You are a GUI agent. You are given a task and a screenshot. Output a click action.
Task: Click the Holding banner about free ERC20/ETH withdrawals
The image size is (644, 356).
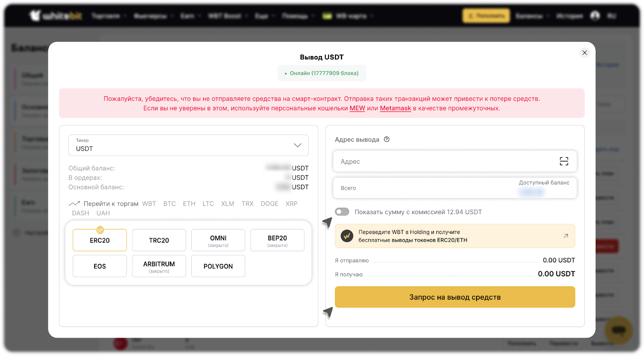point(455,236)
